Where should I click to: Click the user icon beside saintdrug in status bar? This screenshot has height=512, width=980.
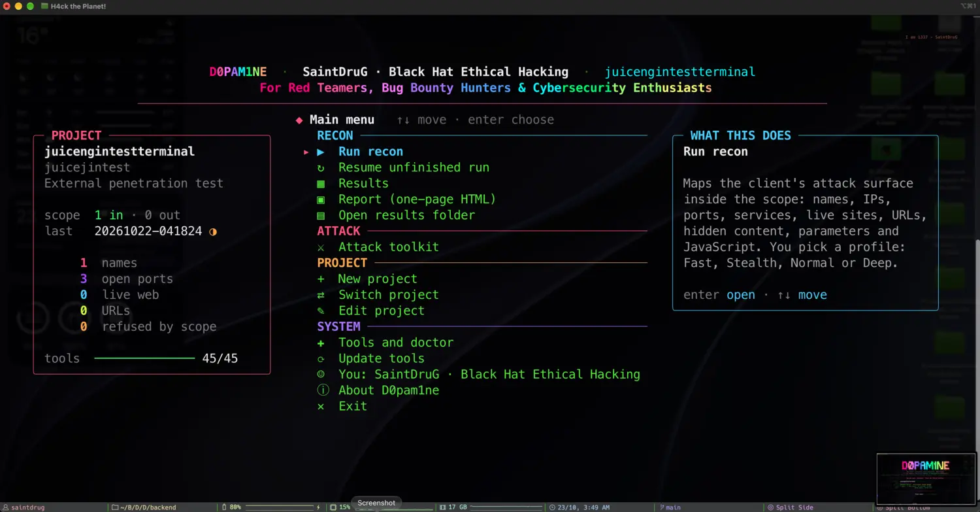(x=6, y=507)
